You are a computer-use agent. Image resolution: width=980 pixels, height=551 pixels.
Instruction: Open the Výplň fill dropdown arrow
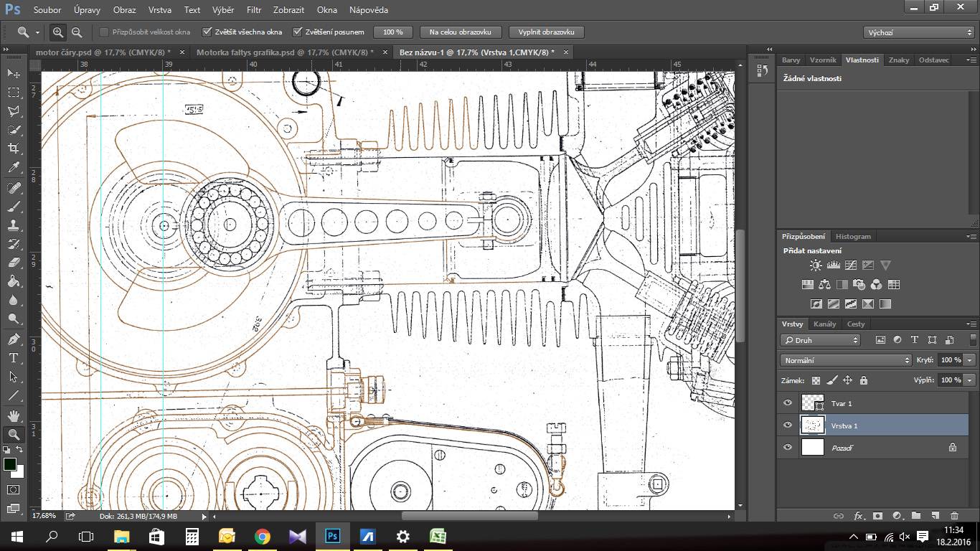970,380
